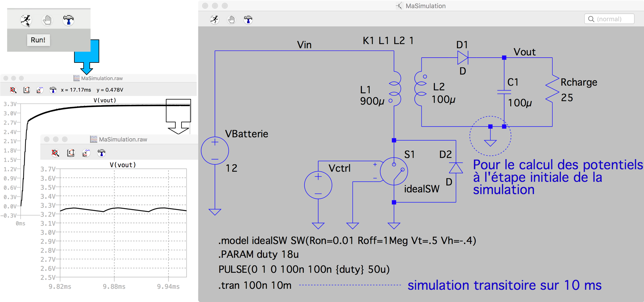This screenshot has height=302, width=644.
Task: Select the K1 L1 L2 1 directive
Action: pos(388,40)
